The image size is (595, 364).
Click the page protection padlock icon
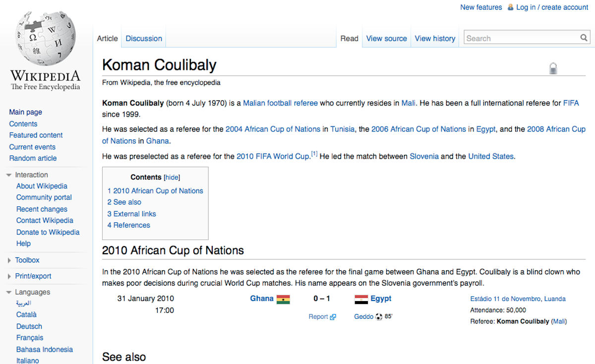553,68
